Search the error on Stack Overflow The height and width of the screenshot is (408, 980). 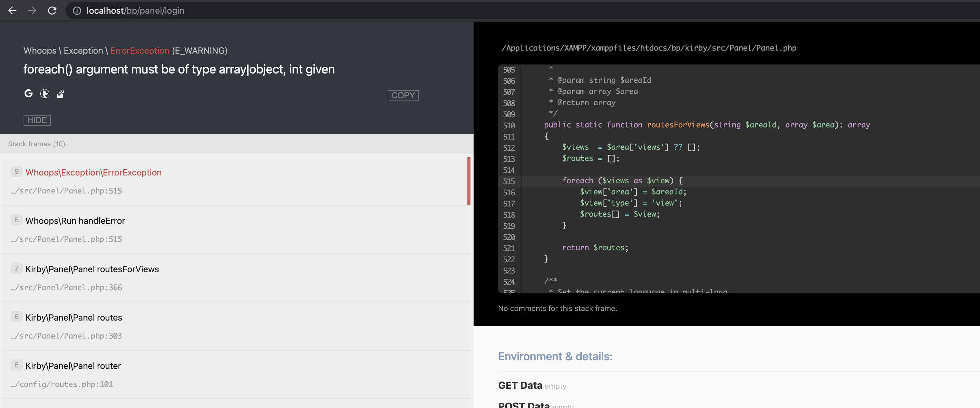click(x=60, y=94)
